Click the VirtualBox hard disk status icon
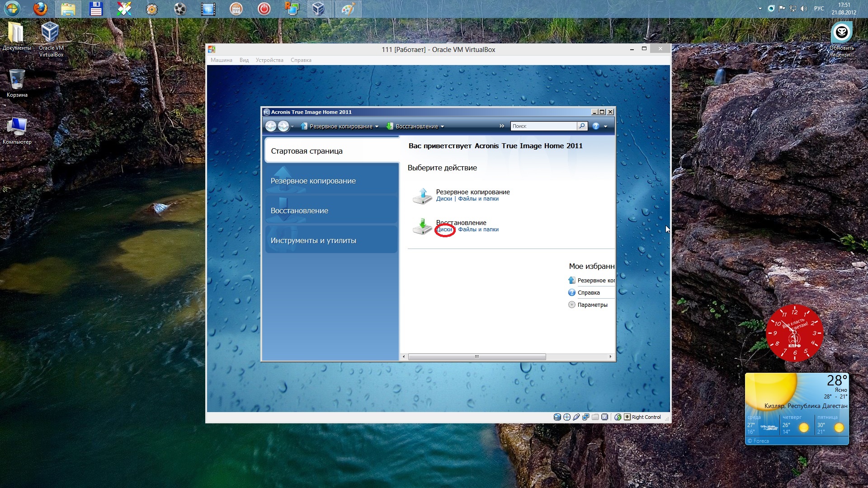 (557, 417)
